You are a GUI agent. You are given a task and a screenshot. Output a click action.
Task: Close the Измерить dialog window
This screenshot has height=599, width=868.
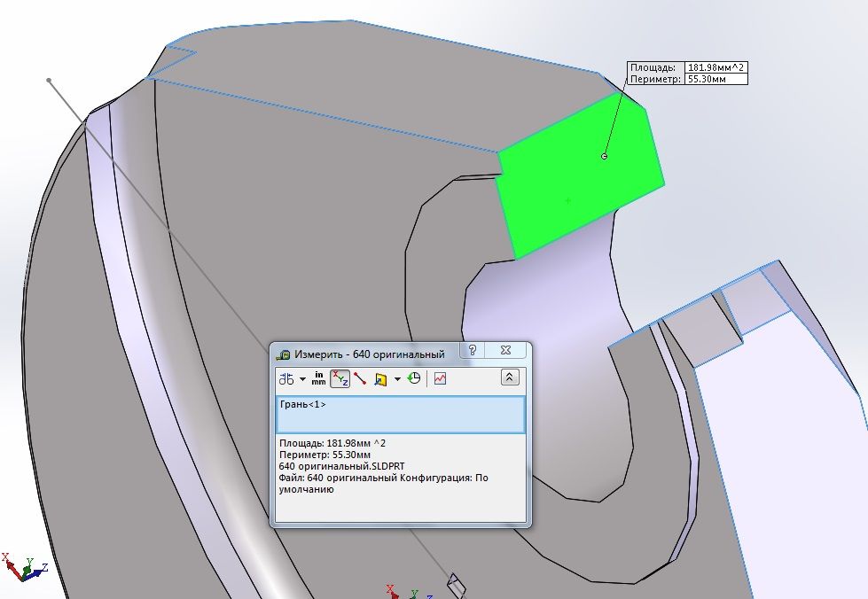[x=505, y=351]
